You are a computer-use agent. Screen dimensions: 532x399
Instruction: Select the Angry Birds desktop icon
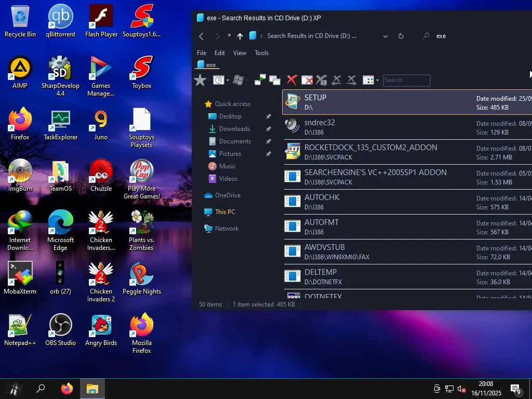[101, 330]
